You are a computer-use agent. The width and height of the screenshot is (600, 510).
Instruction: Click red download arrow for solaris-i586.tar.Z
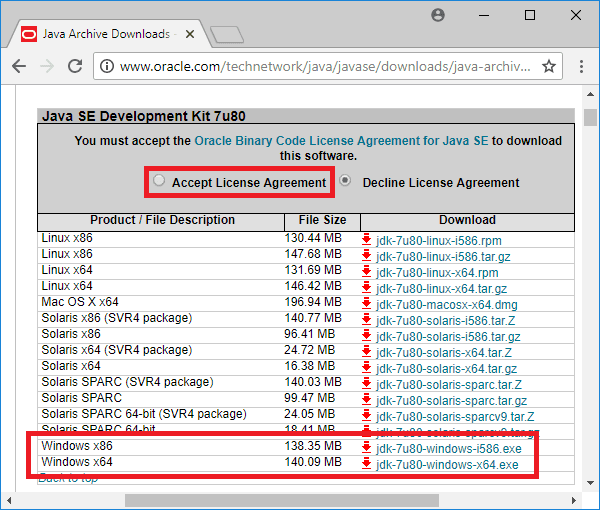click(366, 319)
